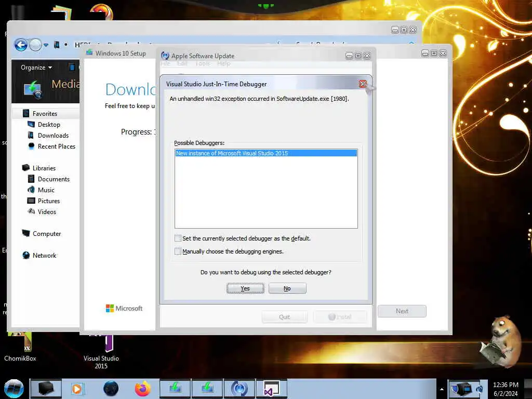Click the forward arrow in Explorer
This screenshot has height=399, width=532.
[x=35, y=45]
